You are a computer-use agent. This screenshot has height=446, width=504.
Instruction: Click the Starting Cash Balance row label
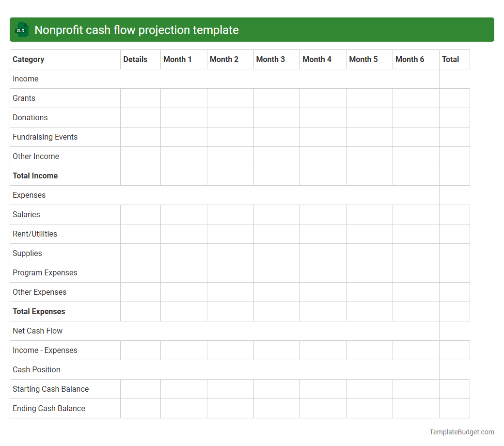[x=50, y=389]
